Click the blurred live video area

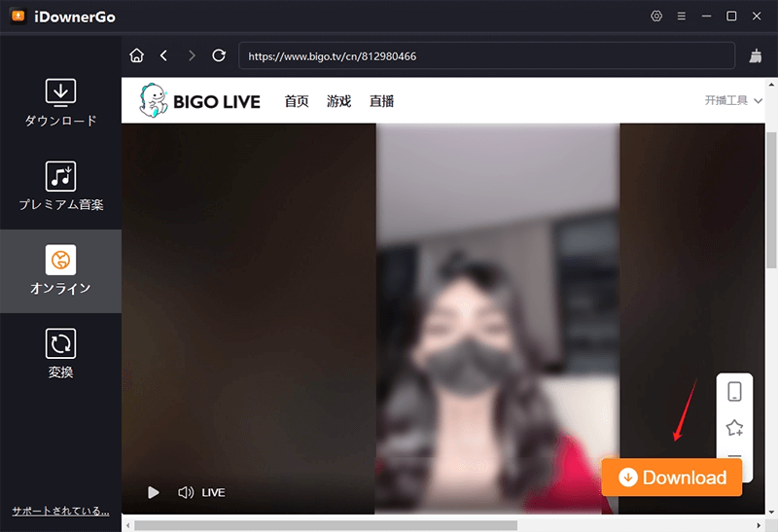pos(497,318)
